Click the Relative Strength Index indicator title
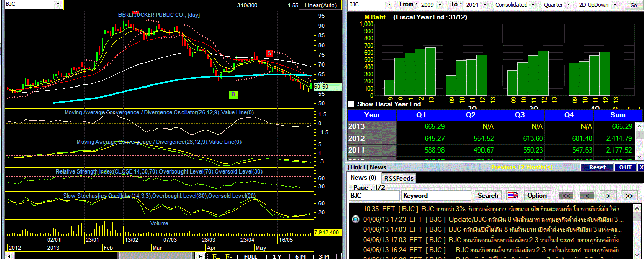This screenshot has height=259, width=644. click(x=159, y=171)
